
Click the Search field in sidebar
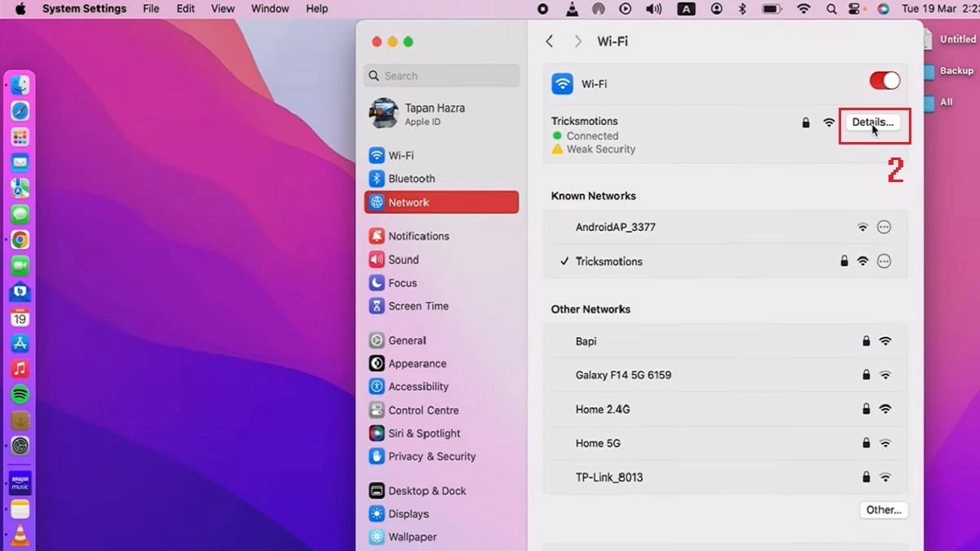click(442, 76)
